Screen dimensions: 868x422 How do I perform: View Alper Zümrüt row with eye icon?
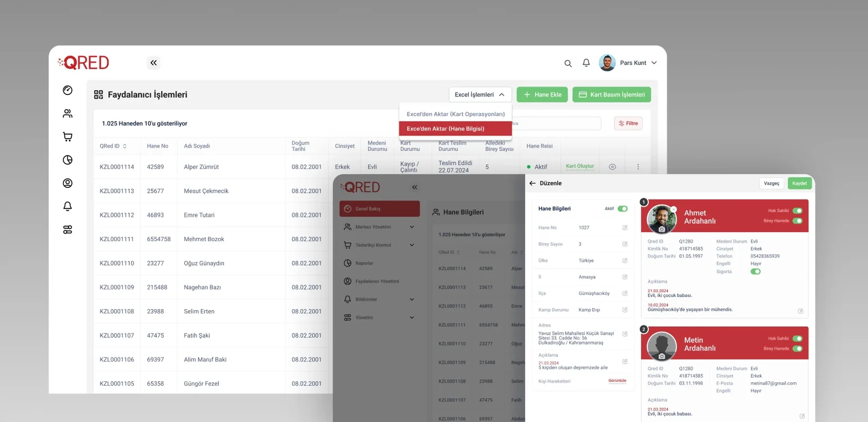click(612, 167)
